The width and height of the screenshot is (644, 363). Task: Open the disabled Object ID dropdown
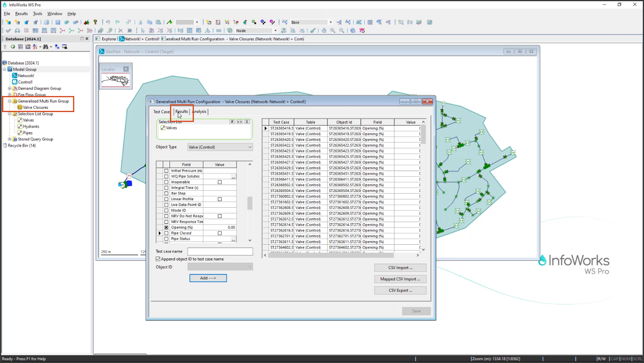pyautogui.click(x=220, y=267)
